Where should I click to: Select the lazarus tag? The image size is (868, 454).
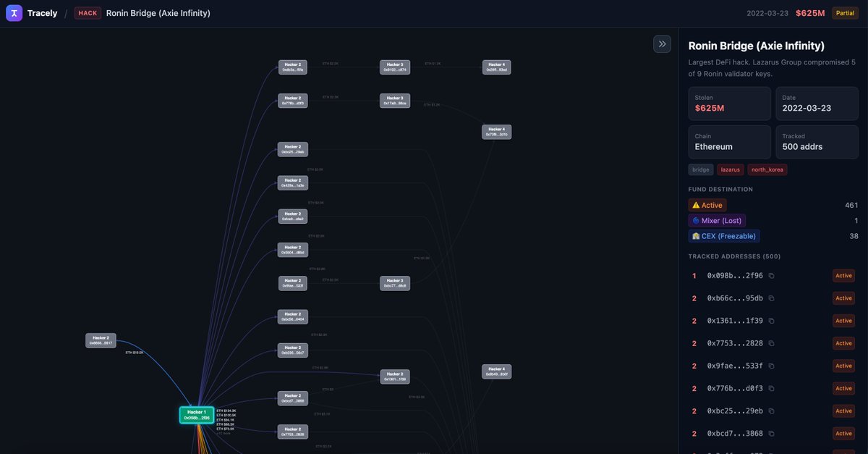click(x=731, y=169)
